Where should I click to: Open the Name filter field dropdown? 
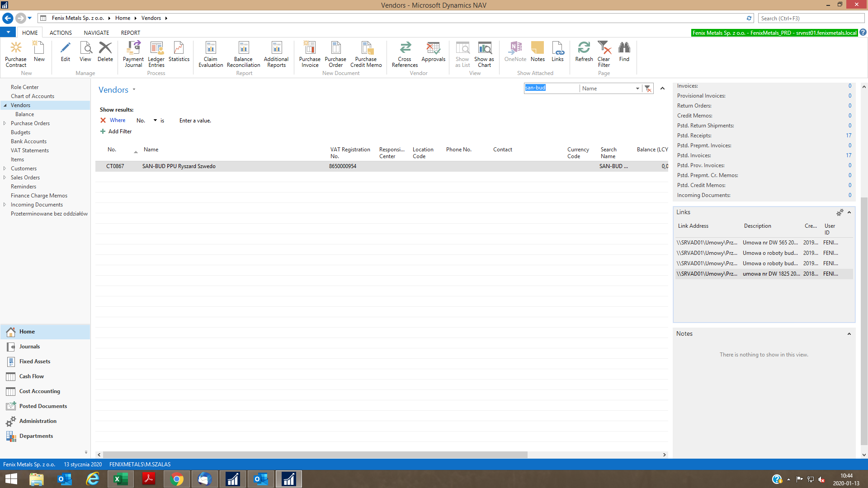[637, 89]
